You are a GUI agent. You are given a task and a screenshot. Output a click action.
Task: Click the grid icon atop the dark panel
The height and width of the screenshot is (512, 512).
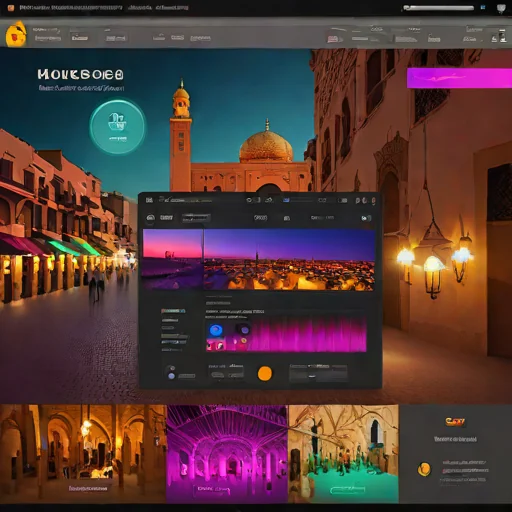pyautogui.click(x=149, y=200)
